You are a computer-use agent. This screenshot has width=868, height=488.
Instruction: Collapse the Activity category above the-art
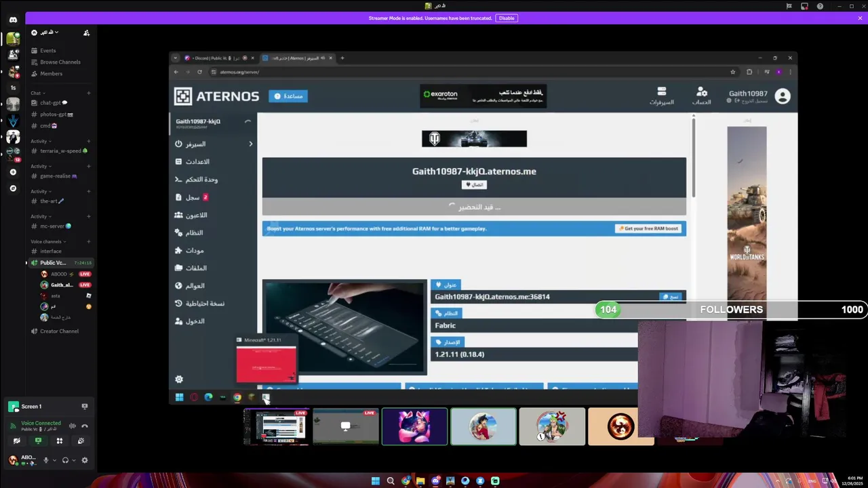41,191
